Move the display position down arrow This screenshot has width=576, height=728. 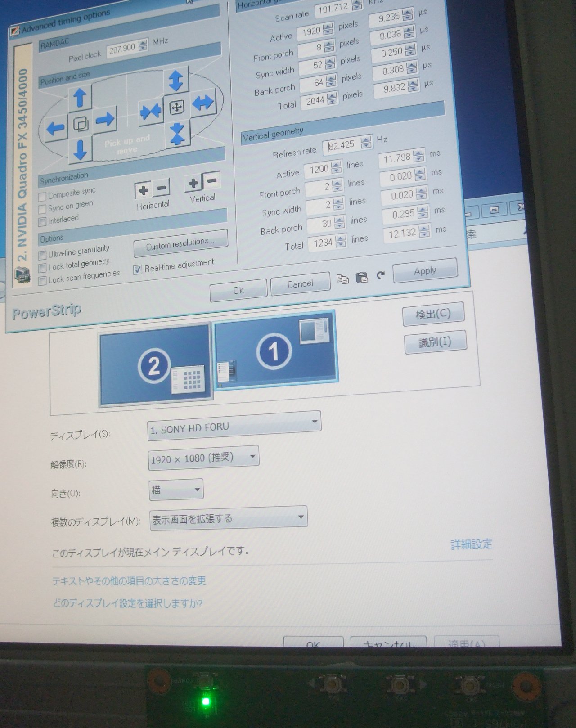pos(80,149)
